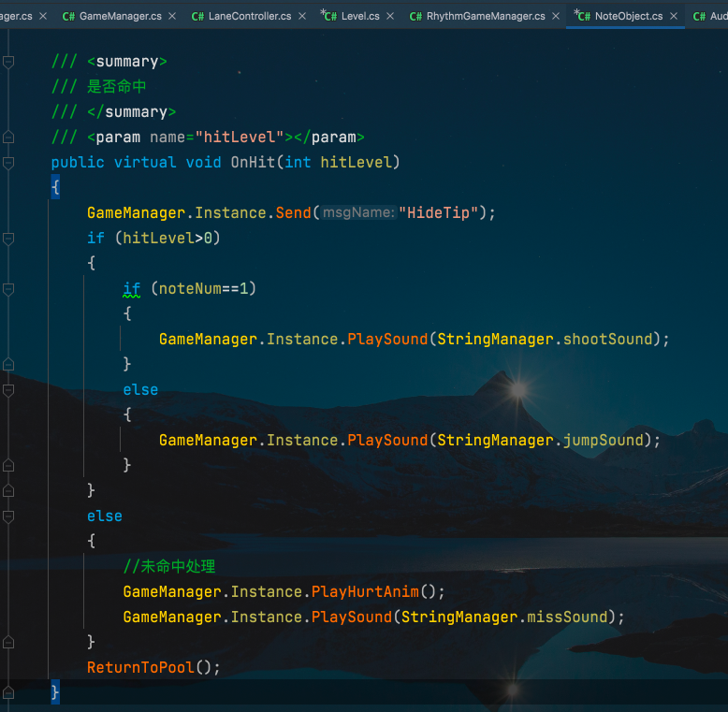Screen dimensions: 728x712
Task: Click the msgName inlay hint
Action: click(x=358, y=213)
